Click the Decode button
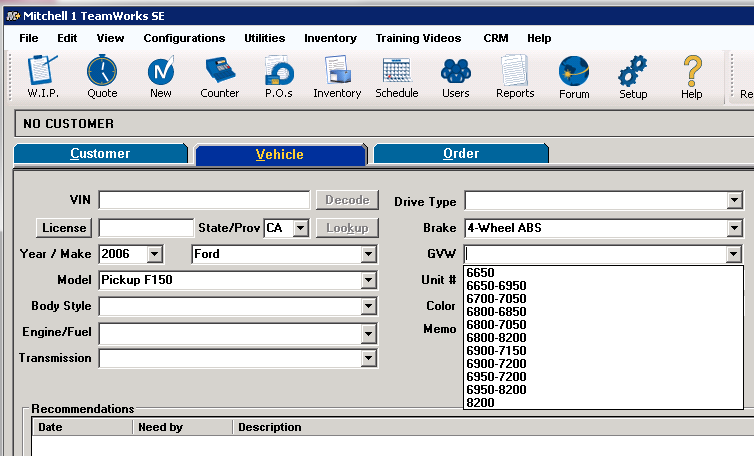This screenshot has height=456, width=754. coord(347,200)
